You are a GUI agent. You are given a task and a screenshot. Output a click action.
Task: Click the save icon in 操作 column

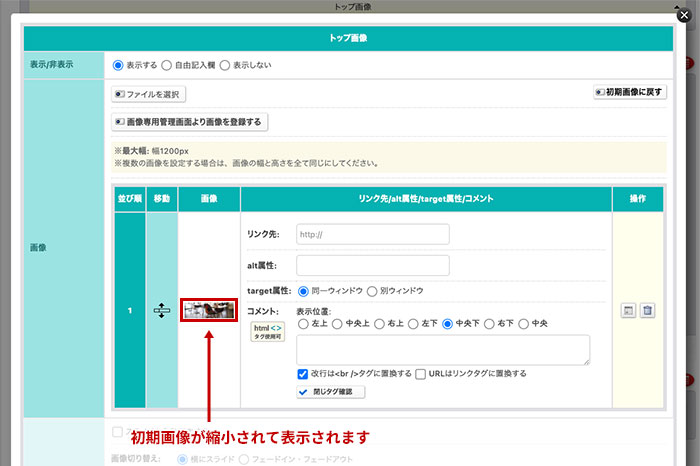[626, 311]
